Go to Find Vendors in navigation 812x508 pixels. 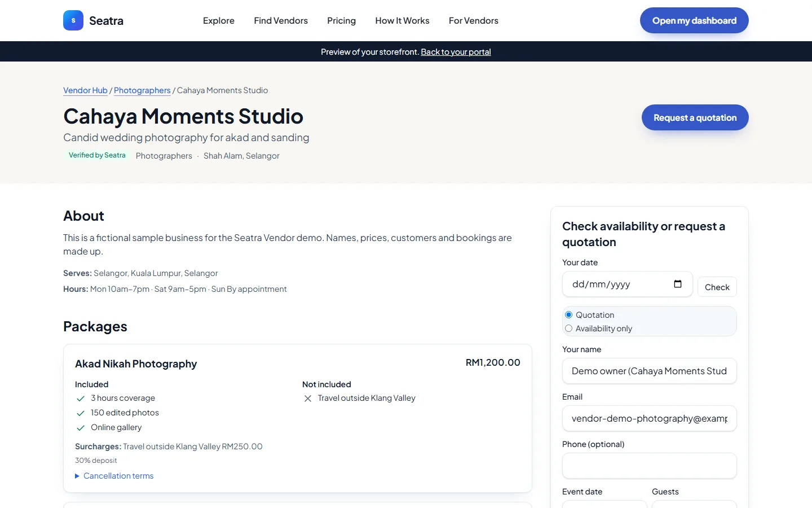click(281, 20)
